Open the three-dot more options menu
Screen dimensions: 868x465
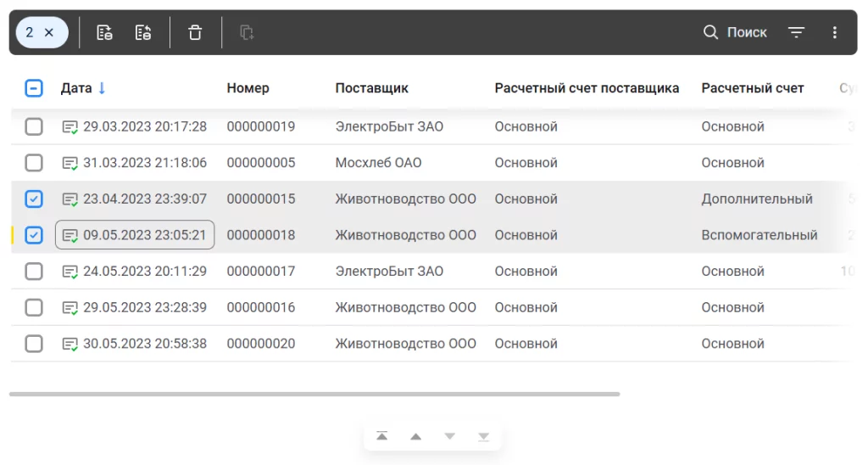coord(835,33)
